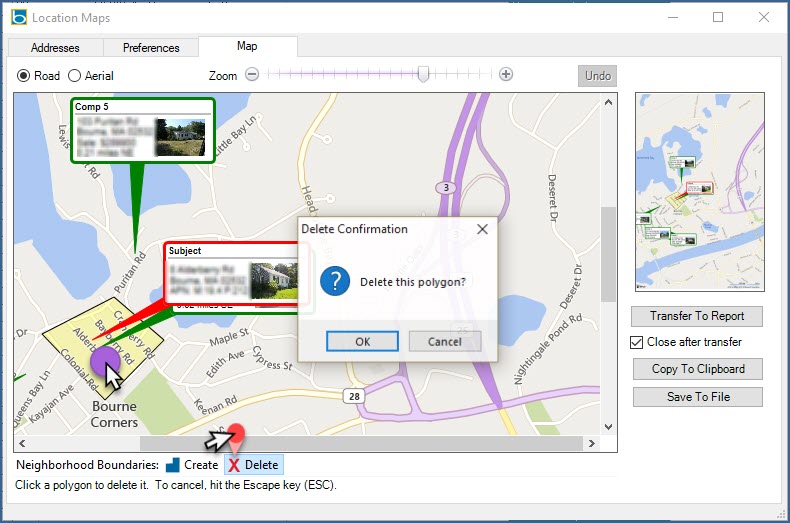Click the Subject callout label
The width and height of the screenshot is (790, 523).
click(x=185, y=251)
